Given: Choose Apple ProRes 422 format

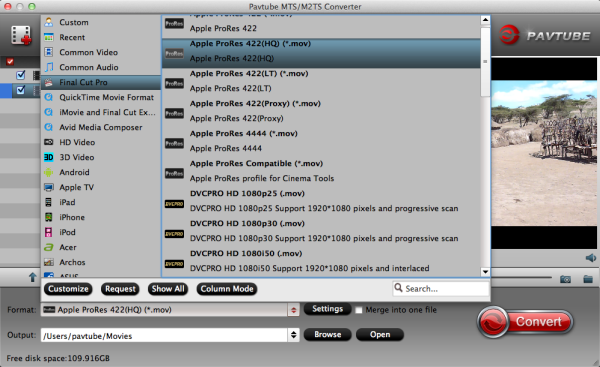Looking at the screenshot, I should point(321,26).
